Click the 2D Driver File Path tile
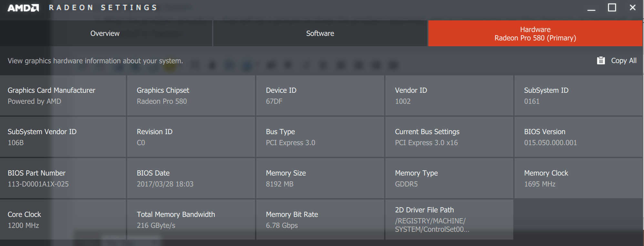 tap(449, 220)
